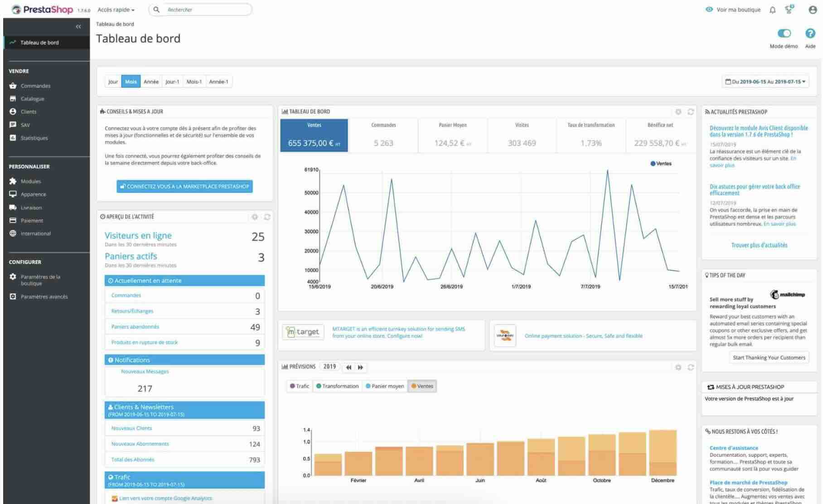Open the merchant expertise trophy icon
Viewport: 823px width, 504px height.
[789, 9]
